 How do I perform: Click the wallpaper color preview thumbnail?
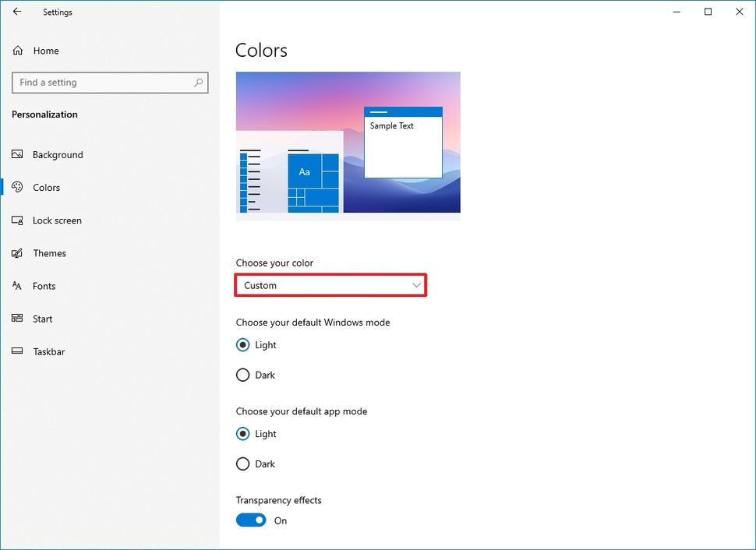tap(348, 144)
